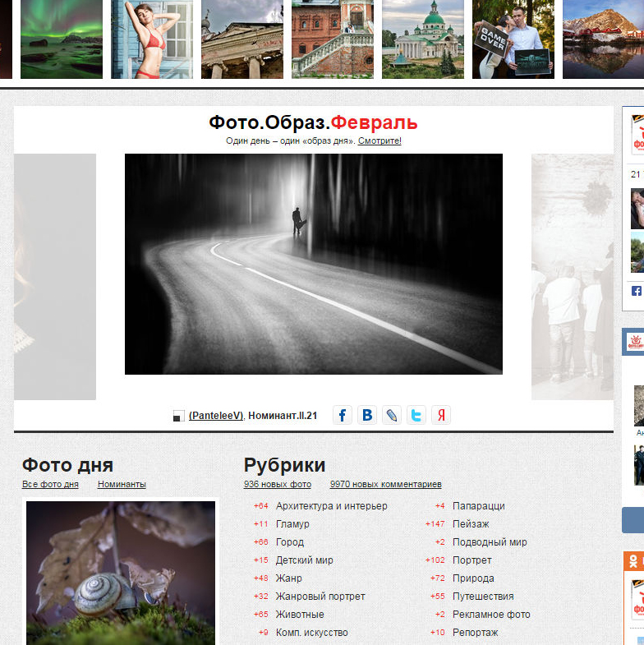
Task: Go to "Все фото дня"
Action: click(x=50, y=484)
